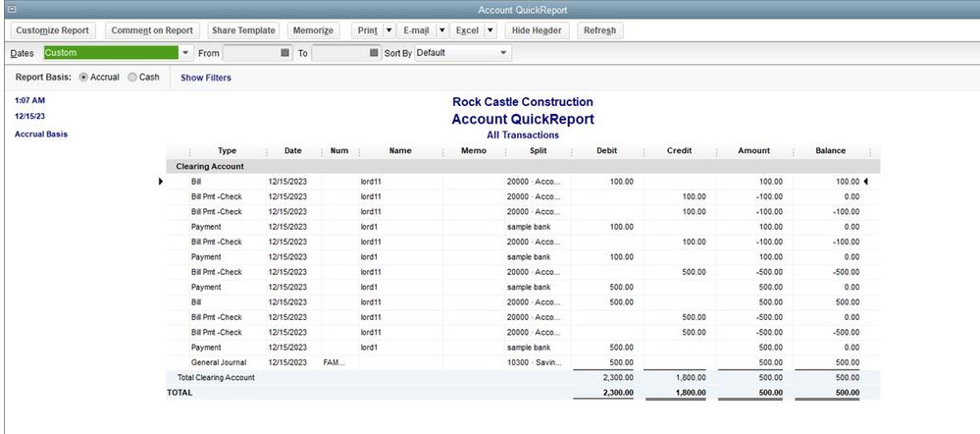980x434 pixels.
Task: Click the General Journal row date 12/15/2023
Action: tap(287, 362)
